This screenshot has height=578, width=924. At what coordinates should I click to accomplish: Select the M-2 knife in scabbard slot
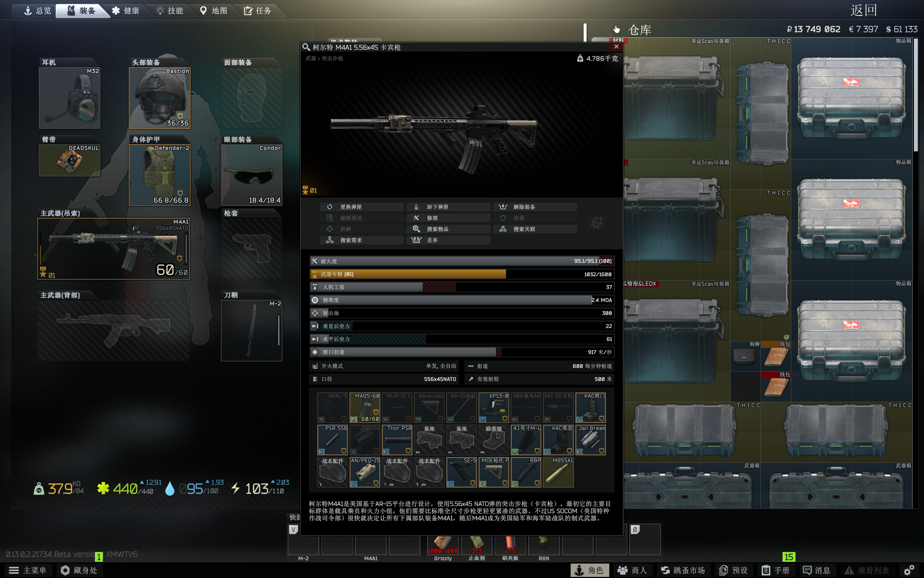point(252,330)
